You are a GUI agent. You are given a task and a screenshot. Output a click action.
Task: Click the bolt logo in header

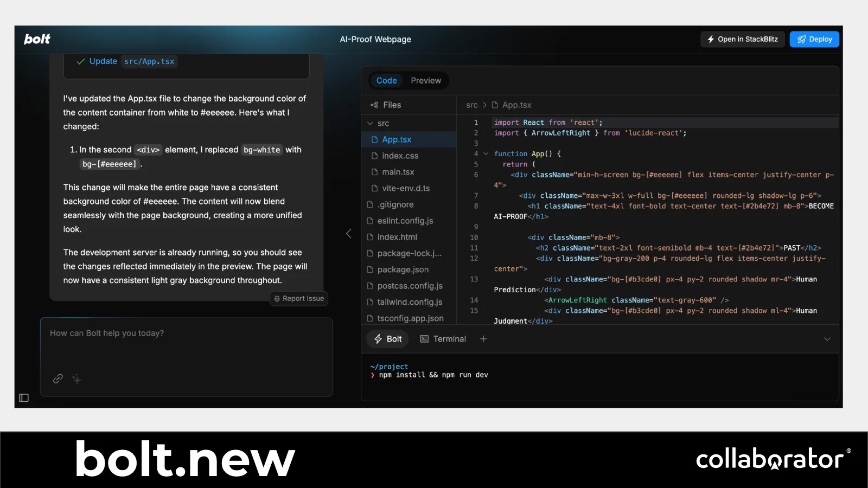[x=37, y=39]
